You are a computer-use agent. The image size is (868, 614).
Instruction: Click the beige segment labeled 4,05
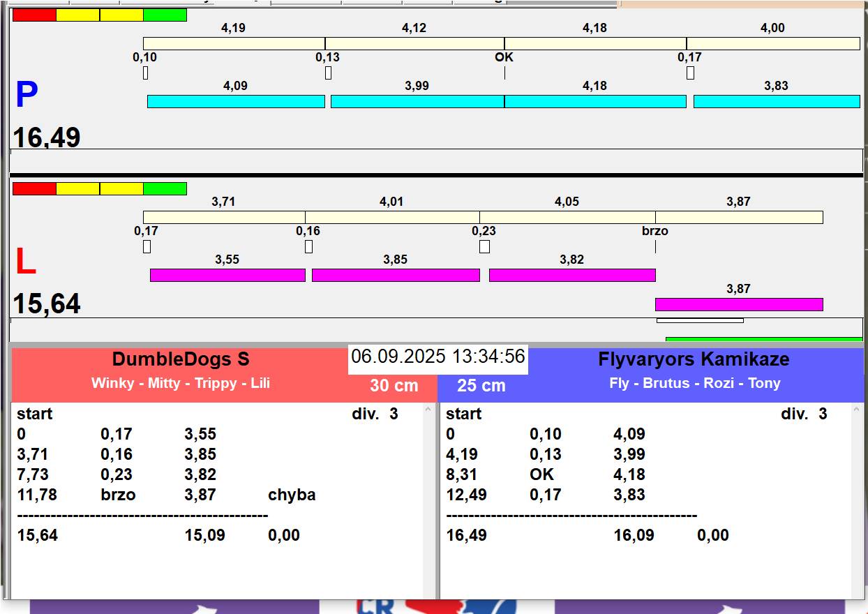567,218
